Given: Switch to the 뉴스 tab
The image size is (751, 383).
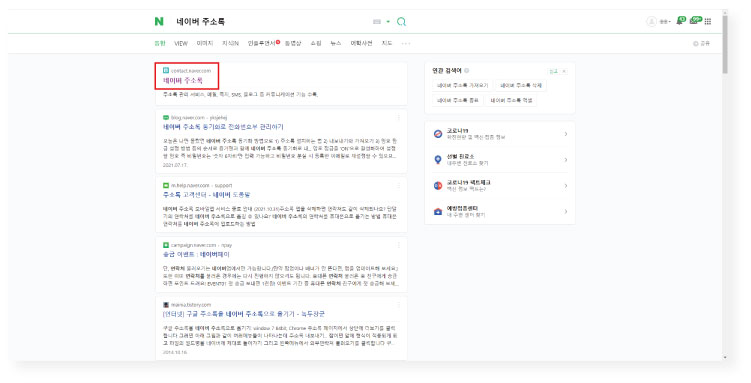Looking at the screenshot, I should (336, 43).
